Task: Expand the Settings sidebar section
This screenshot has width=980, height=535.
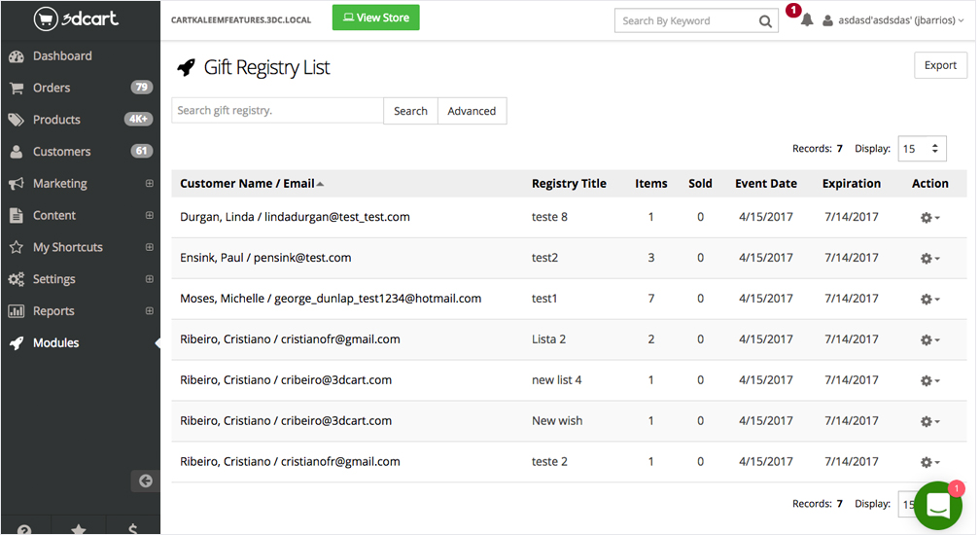Action: 149,279
